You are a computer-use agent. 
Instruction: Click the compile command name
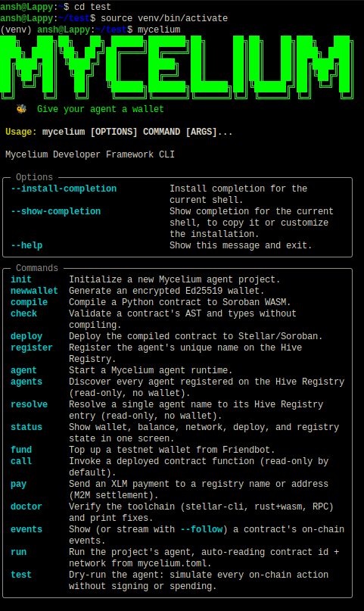[30, 302]
